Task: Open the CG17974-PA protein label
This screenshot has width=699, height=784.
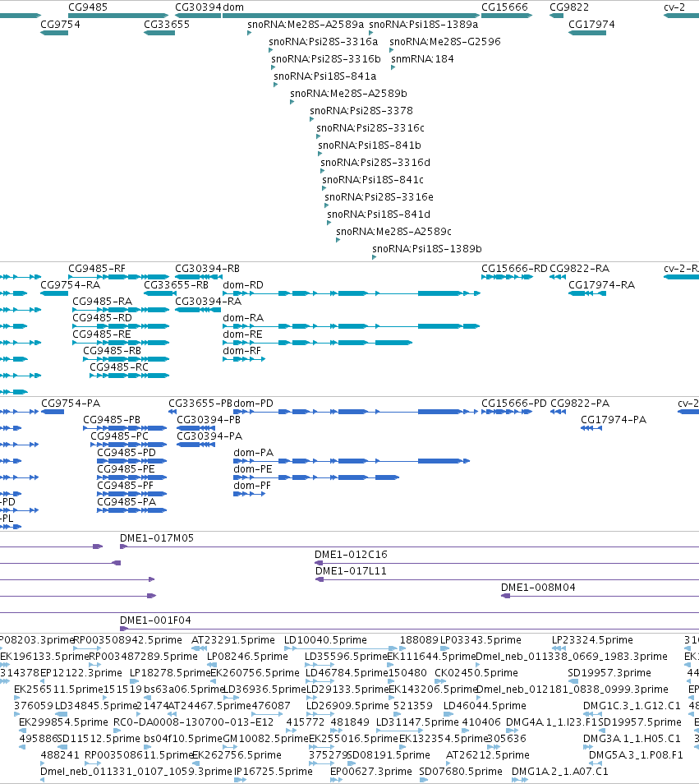Action: coord(613,419)
